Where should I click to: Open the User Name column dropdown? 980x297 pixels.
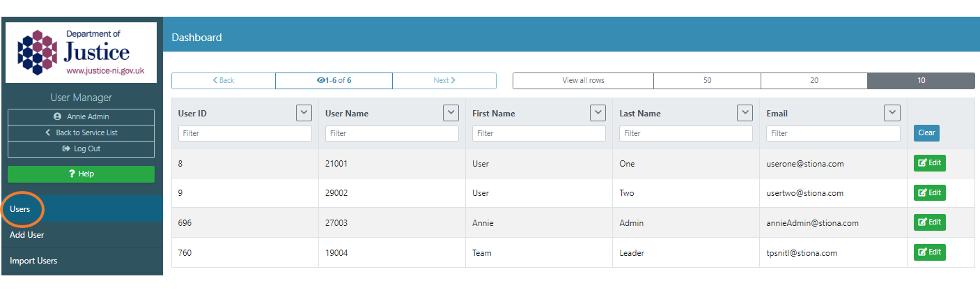(451, 112)
